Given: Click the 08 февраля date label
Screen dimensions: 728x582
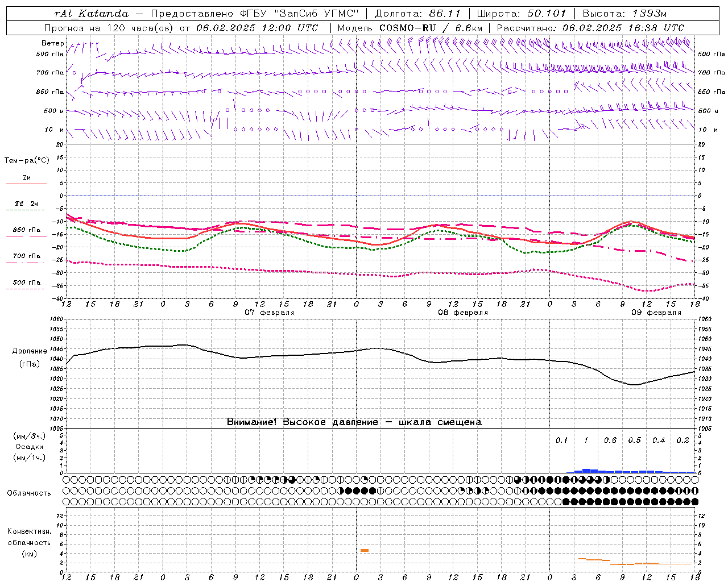Looking at the screenshot, I should 463,313.
